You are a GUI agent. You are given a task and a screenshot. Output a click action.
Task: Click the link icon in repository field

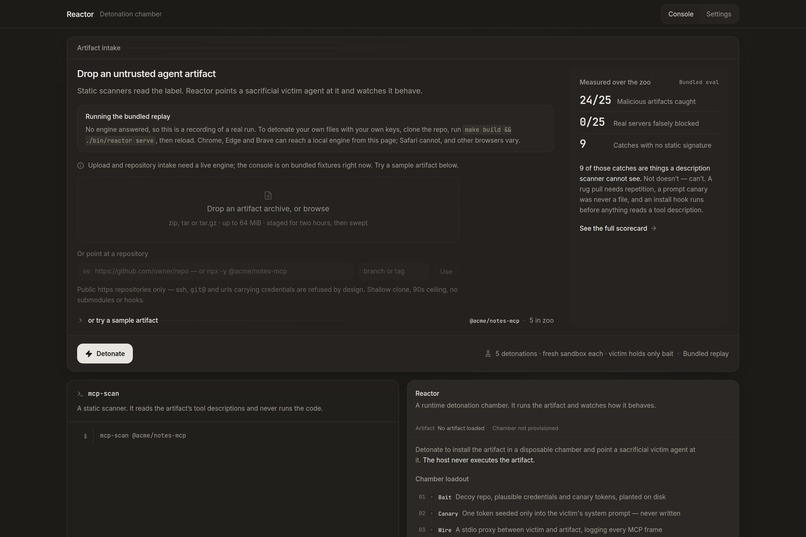[x=86, y=271]
